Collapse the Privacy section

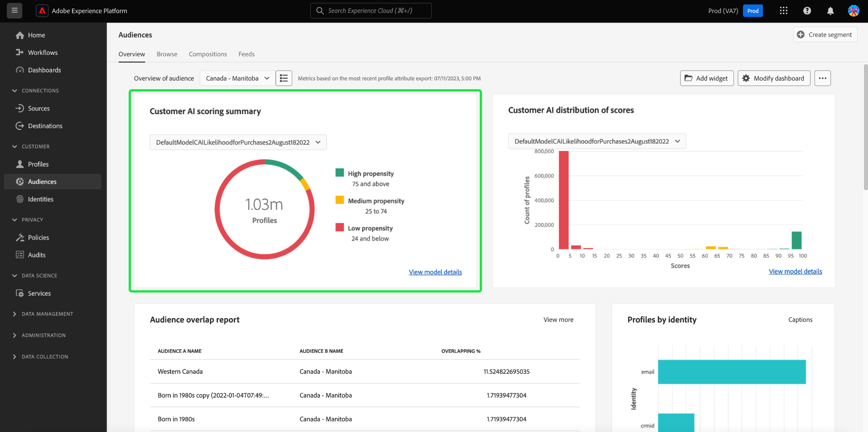(14, 220)
